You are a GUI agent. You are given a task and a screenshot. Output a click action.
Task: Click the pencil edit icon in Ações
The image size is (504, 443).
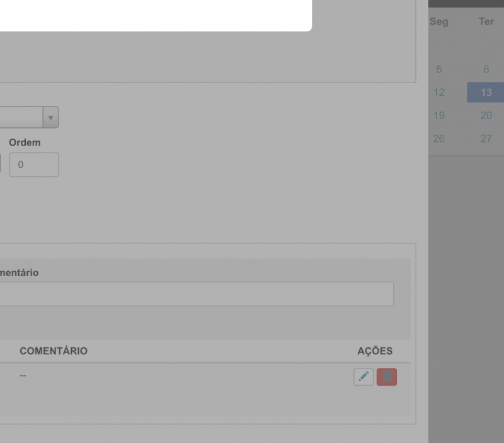pyautogui.click(x=364, y=377)
